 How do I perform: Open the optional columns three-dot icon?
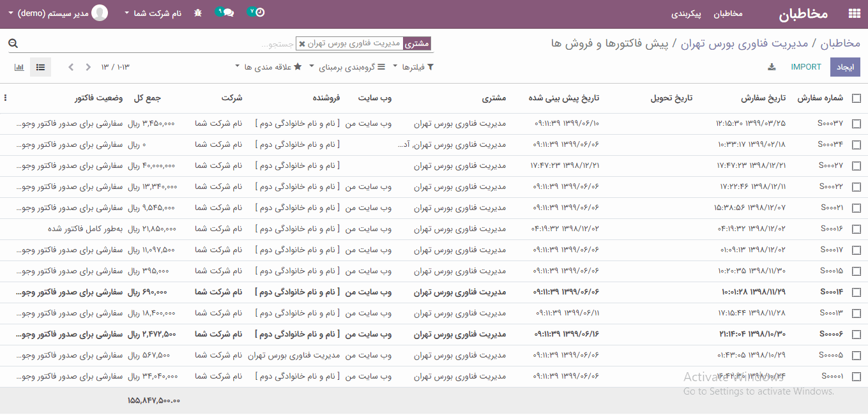pyautogui.click(x=6, y=98)
